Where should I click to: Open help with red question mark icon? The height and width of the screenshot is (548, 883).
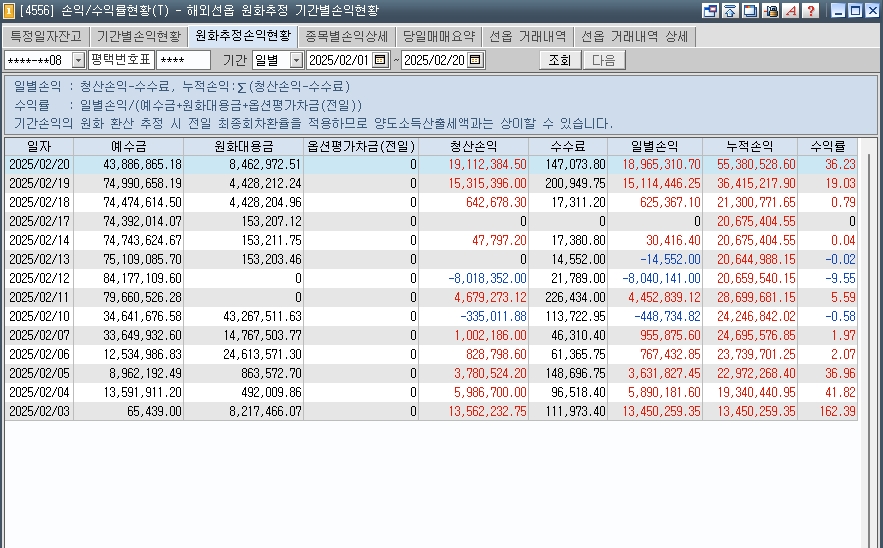(x=811, y=10)
